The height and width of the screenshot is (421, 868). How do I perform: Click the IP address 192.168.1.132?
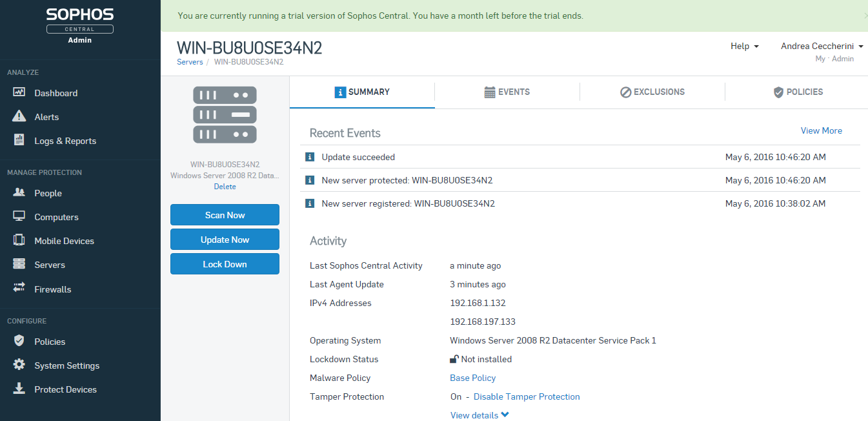(x=478, y=303)
